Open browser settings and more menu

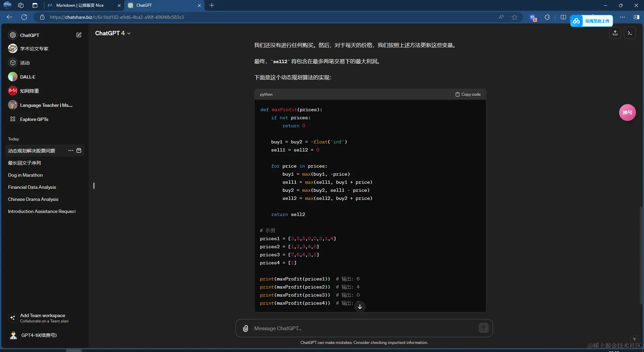[623, 17]
